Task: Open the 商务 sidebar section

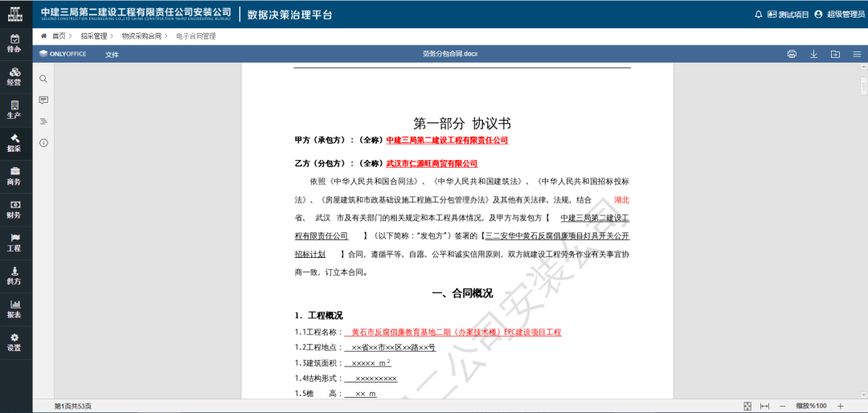Action: [15, 177]
